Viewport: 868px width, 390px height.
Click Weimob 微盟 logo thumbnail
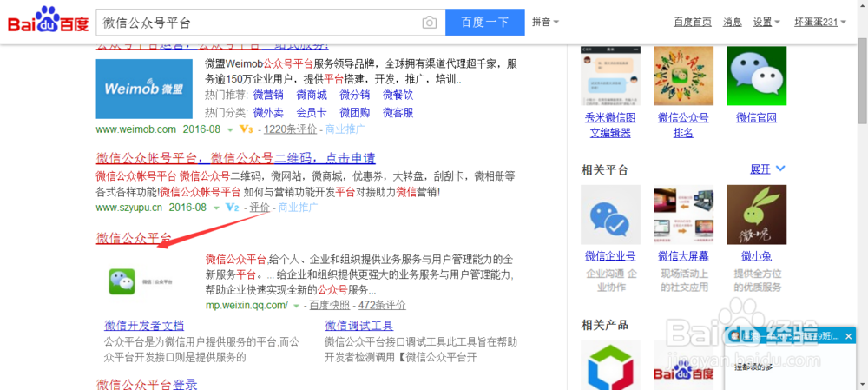[x=144, y=89]
